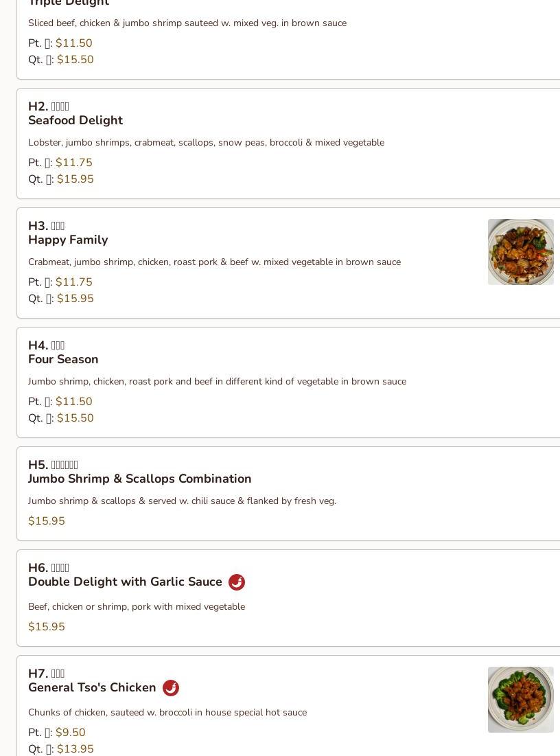560x756 pixels.
Task: Open the Happy Family dish photo
Action: click(x=520, y=252)
